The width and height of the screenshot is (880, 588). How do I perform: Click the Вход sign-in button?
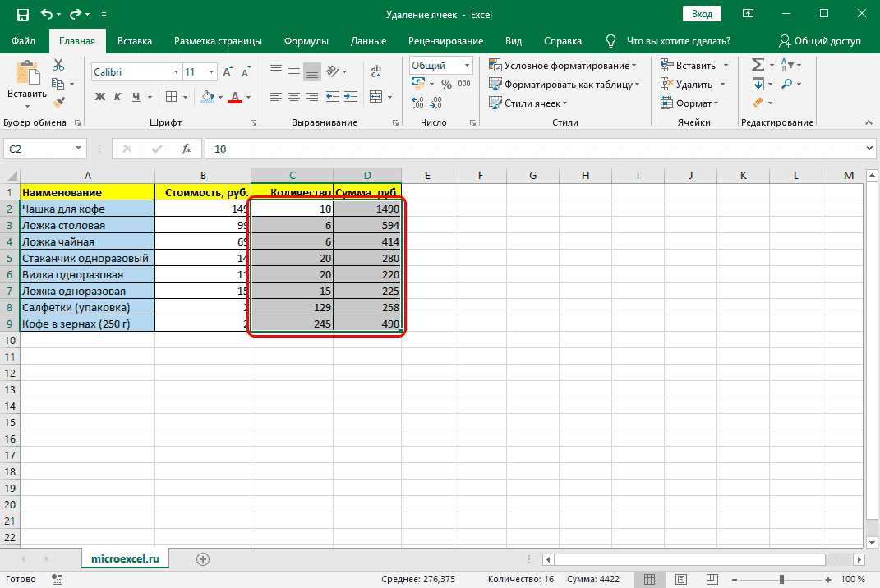tap(701, 15)
